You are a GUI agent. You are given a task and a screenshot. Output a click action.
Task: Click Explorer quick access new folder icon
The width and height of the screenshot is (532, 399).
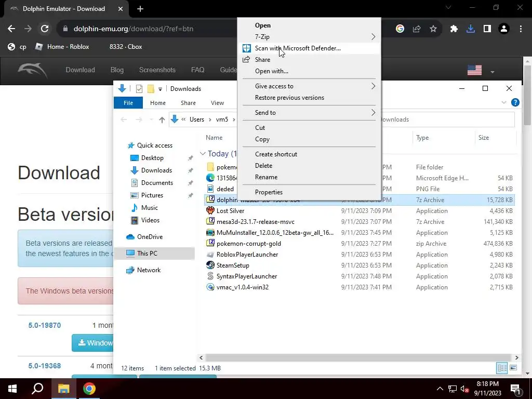click(151, 89)
